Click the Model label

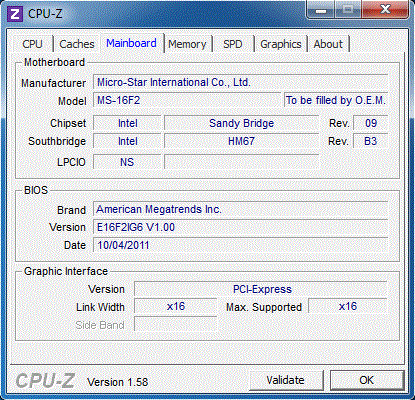click(x=72, y=101)
